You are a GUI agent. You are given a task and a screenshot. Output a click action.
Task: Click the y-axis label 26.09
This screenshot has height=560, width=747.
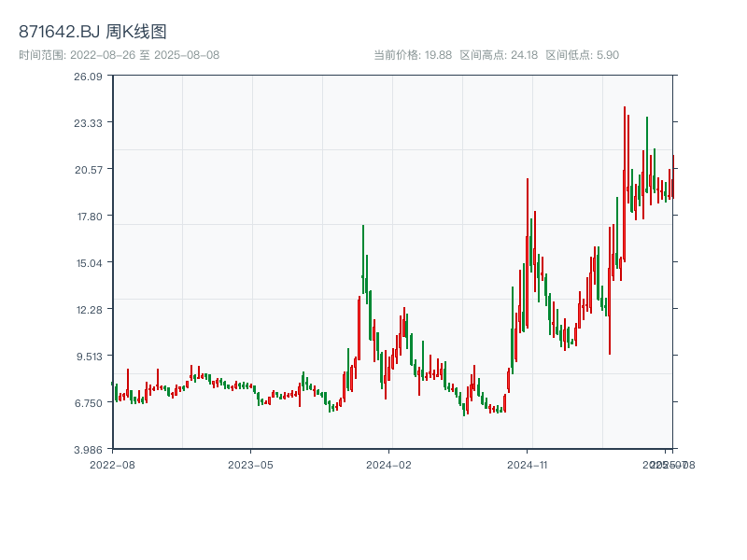(88, 77)
